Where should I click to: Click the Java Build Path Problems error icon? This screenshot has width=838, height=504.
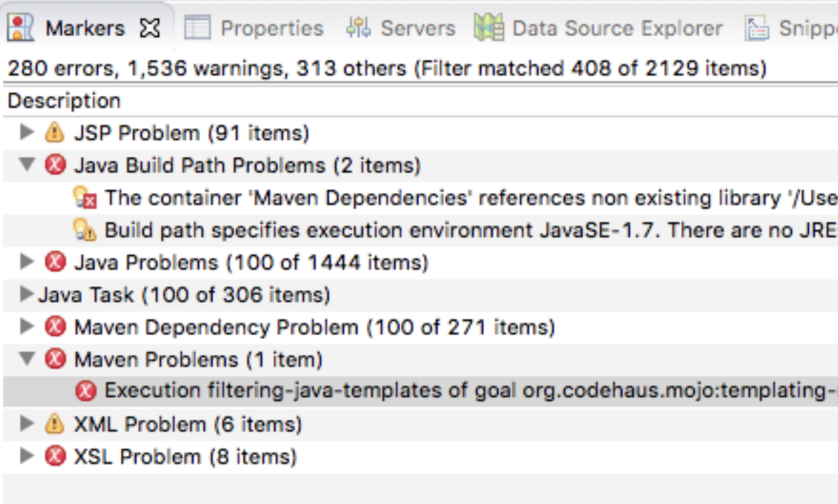pyautogui.click(x=55, y=166)
